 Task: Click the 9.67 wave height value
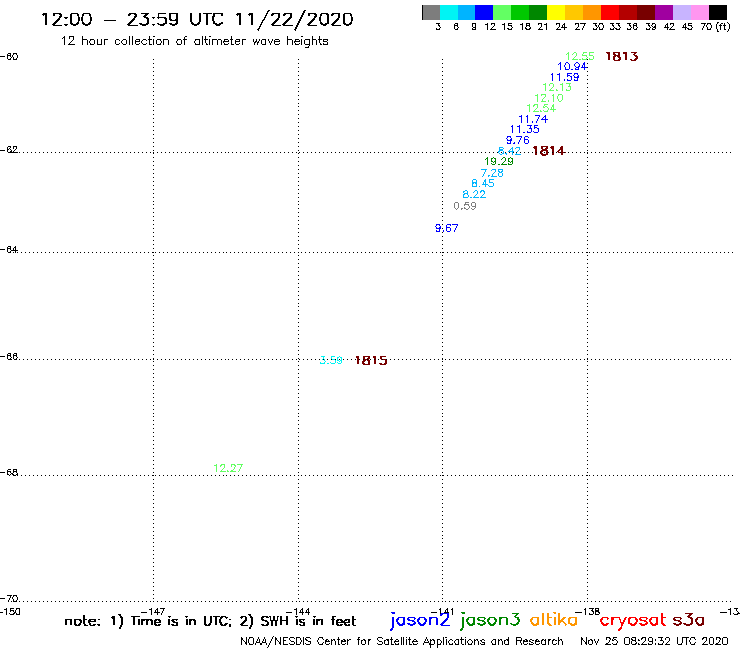[x=446, y=228]
